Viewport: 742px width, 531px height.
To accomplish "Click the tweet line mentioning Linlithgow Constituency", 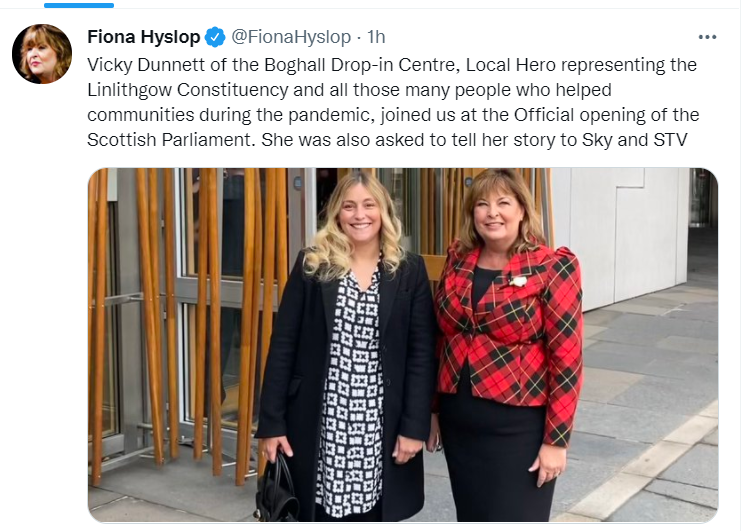I will (x=349, y=90).
